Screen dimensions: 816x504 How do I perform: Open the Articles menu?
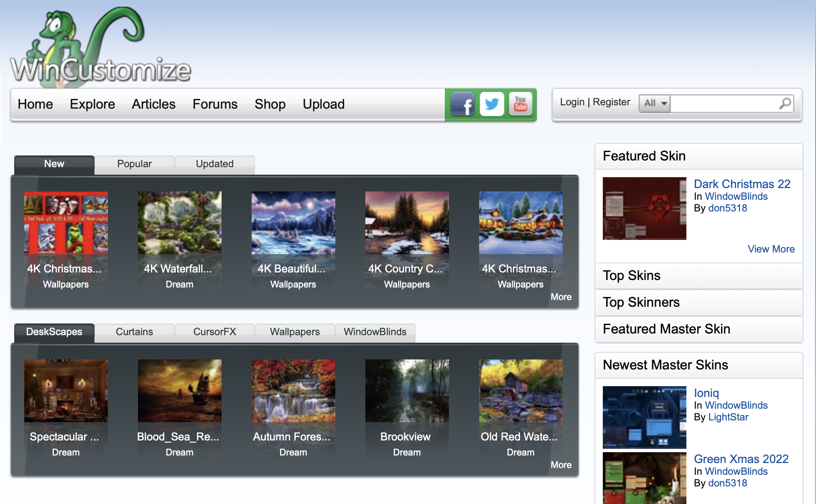pos(153,104)
